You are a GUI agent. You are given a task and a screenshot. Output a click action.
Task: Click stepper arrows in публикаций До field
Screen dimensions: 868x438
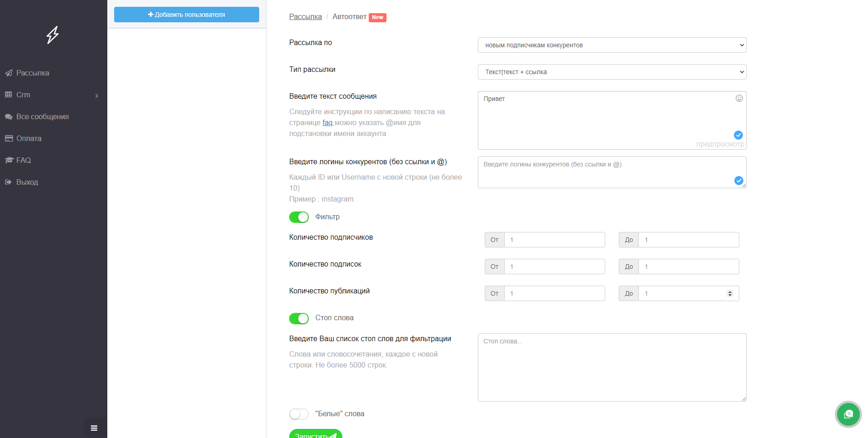(730, 293)
